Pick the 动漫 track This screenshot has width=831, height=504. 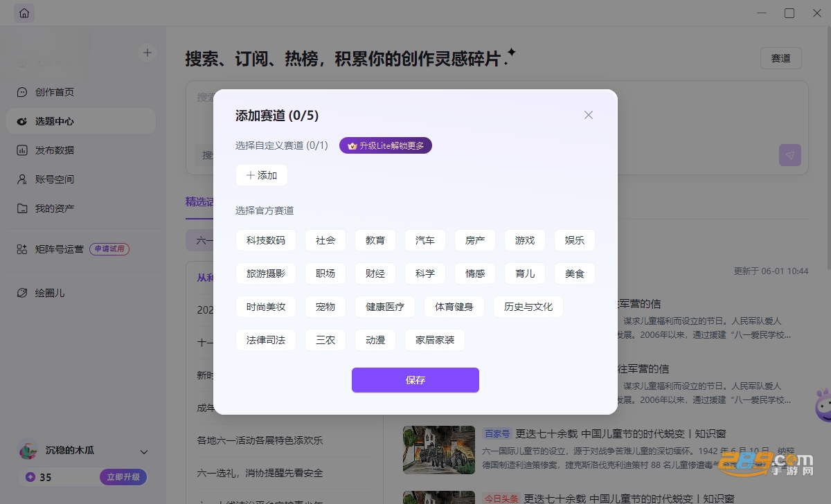tap(375, 340)
